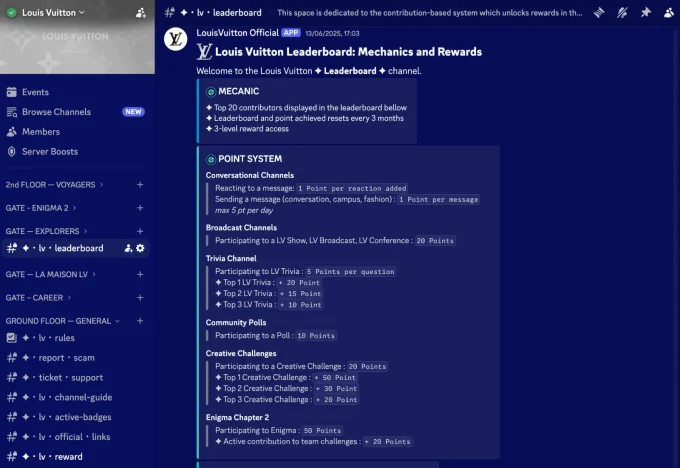Click invite people icon beside server name

click(x=141, y=13)
